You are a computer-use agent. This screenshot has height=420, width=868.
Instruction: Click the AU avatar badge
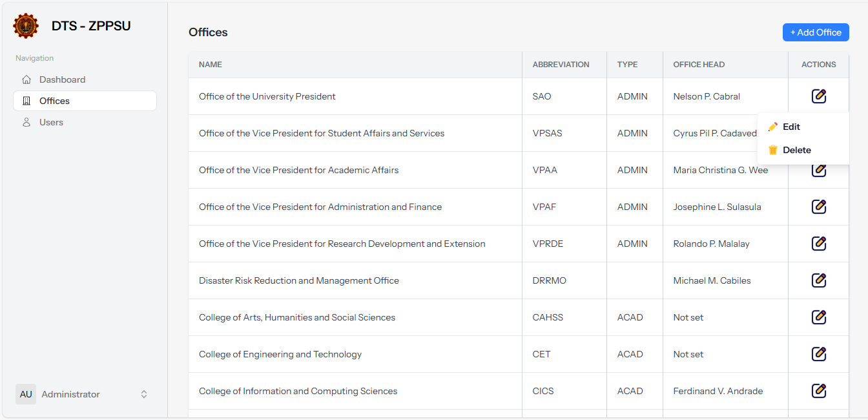26,394
